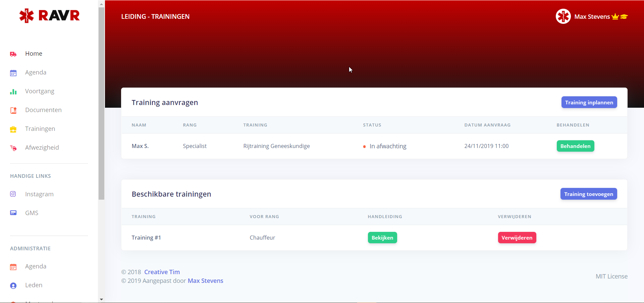
Task: Click the red Administratie Agenda calendar icon
Action: coord(13,267)
